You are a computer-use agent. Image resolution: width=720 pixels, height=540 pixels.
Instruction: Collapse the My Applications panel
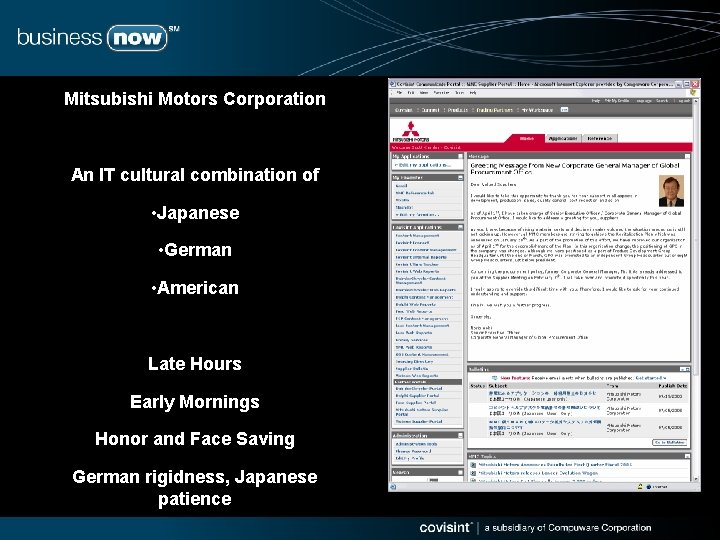460,156
